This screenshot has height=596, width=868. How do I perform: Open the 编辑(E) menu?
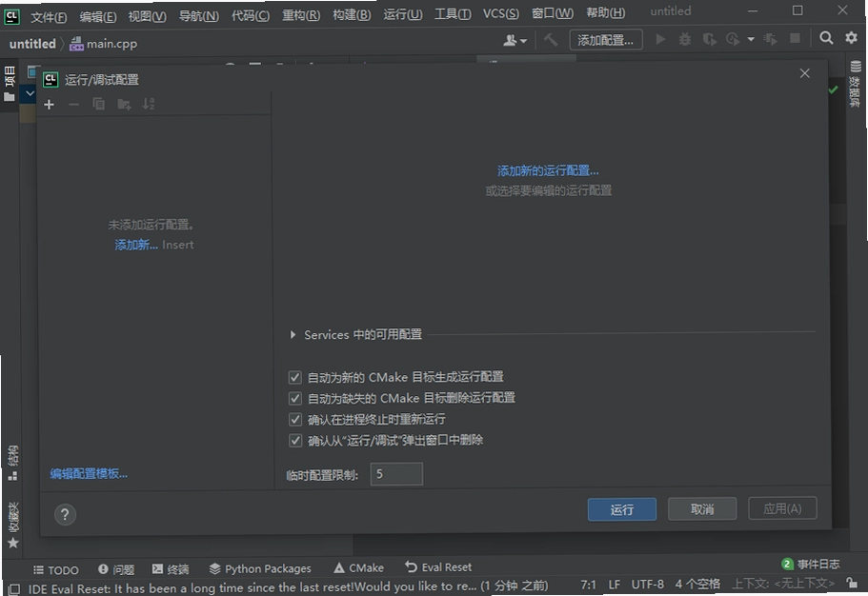pos(97,16)
